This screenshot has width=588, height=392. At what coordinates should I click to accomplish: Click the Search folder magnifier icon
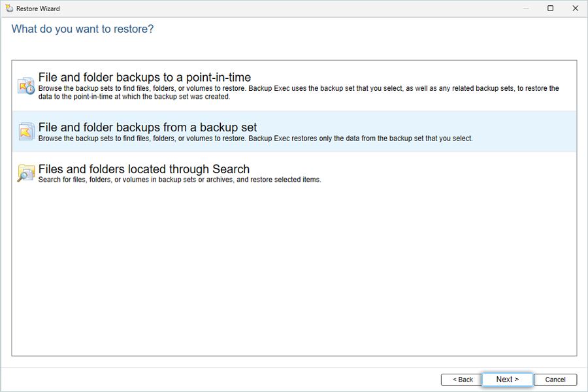pos(26,173)
